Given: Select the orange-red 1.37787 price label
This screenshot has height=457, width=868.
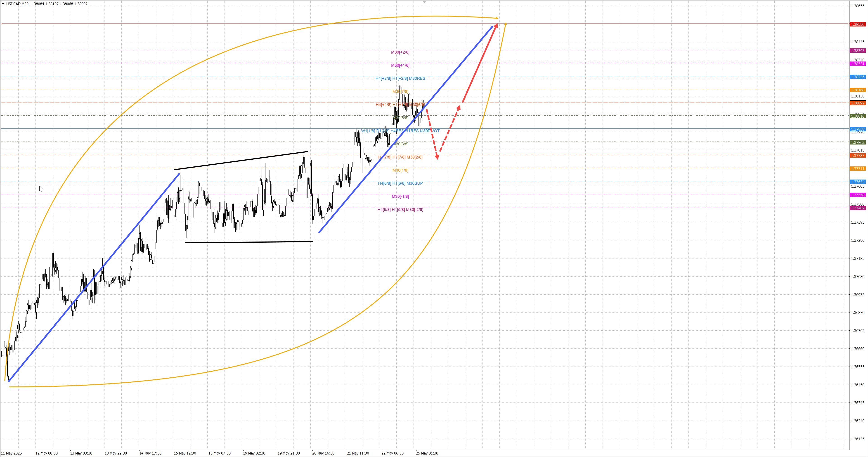Looking at the screenshot, I should tap(857, 156).
